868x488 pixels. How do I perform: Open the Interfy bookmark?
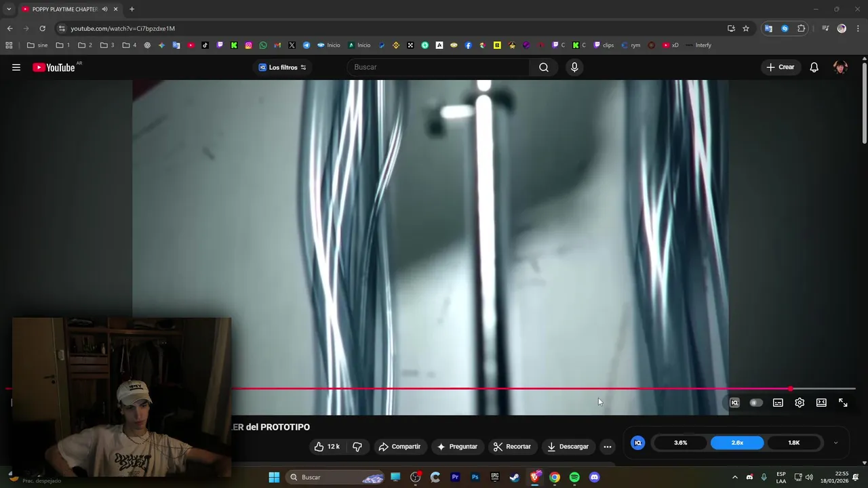(698, 45)
